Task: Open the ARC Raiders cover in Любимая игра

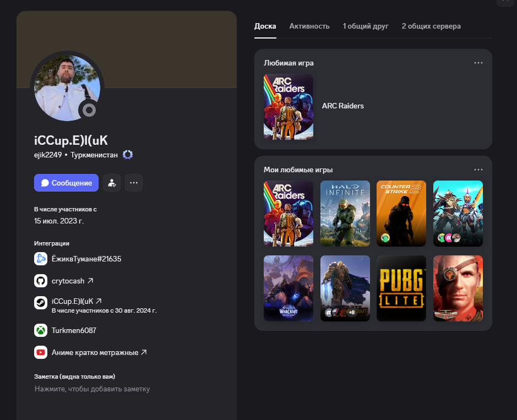Action: coord(289,107)
